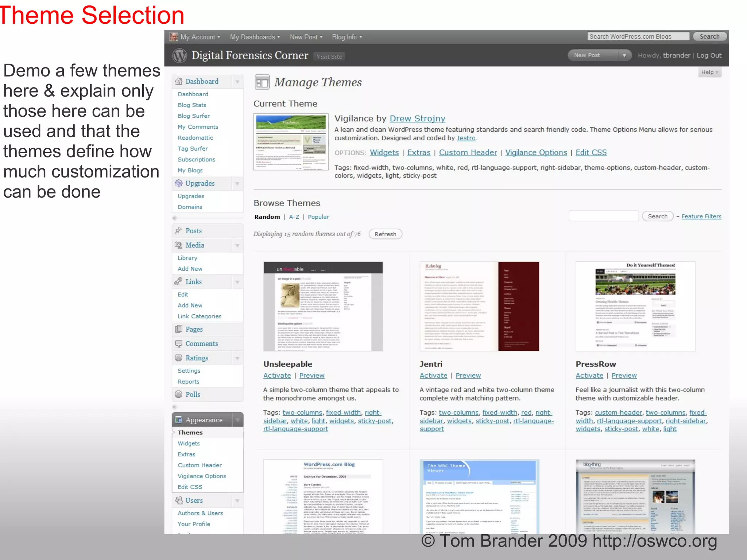Click the Refresh random themes button
The width and height of the screenshot is (747, 560).
[385, 234]
